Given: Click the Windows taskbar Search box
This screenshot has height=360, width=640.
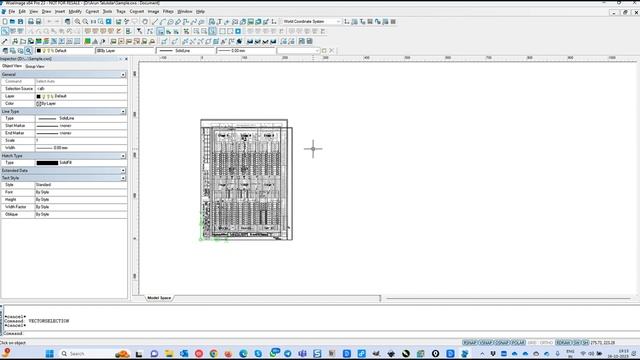Looking at the screenshot, I should pyautogui.click(x=87, y=353).
